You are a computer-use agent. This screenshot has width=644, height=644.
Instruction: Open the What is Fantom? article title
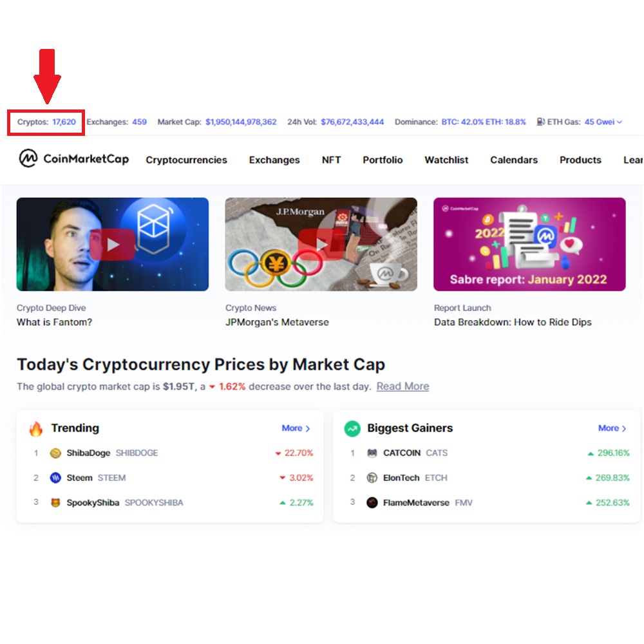coord(54,322)
